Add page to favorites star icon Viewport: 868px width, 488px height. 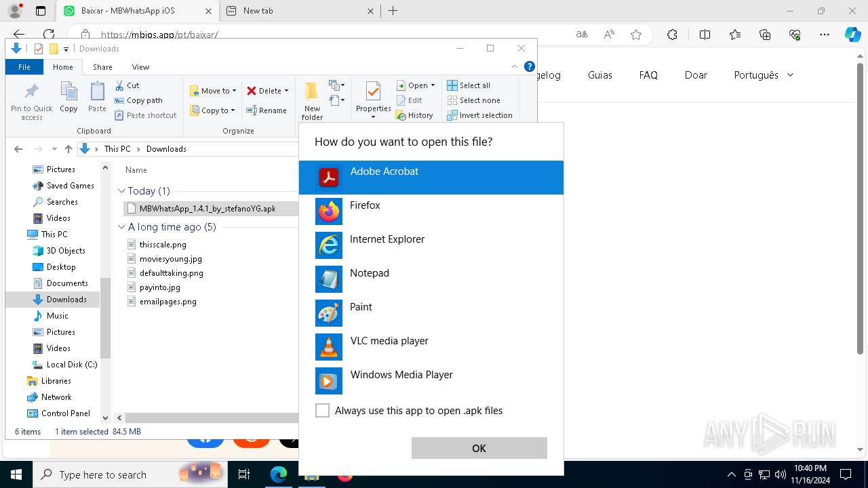pos(636,35)
